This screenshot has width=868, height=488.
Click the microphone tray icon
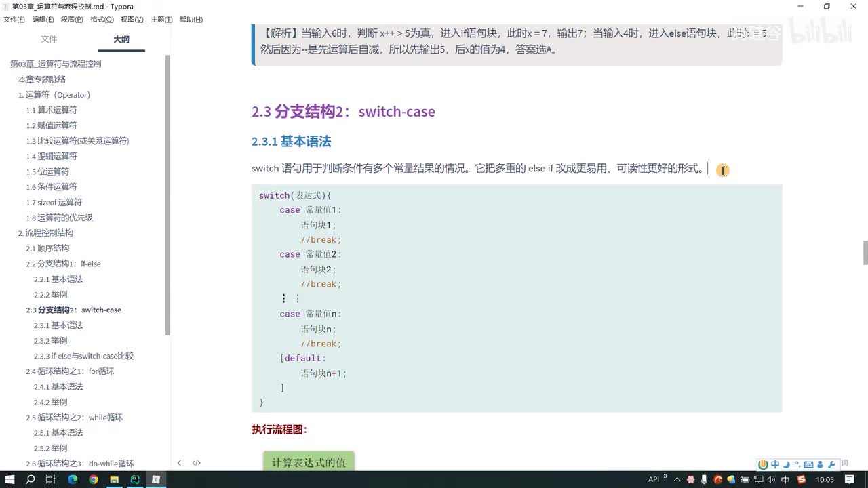tap(704, 479)
